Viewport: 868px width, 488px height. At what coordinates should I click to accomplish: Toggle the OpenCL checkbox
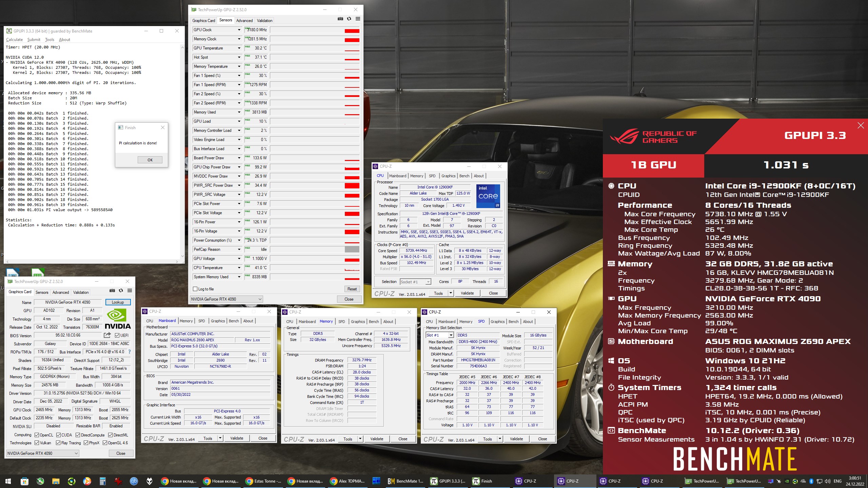pyautogui.click(x=37, y=435)
